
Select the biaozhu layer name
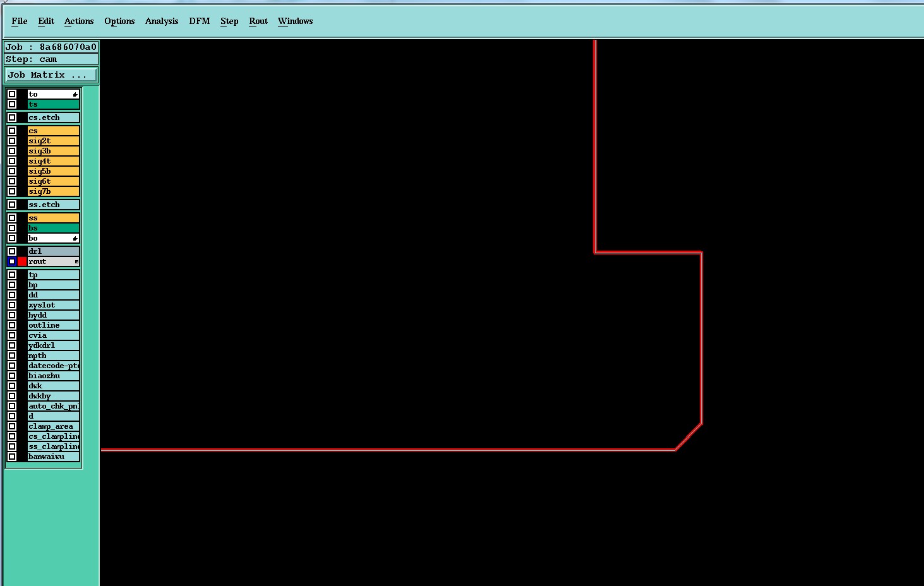pyautogui.click(x=54, y=376)
